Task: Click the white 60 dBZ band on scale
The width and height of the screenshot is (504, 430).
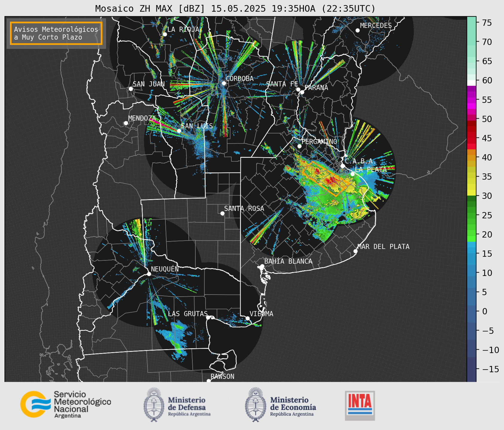Action: tap(471, 83)
